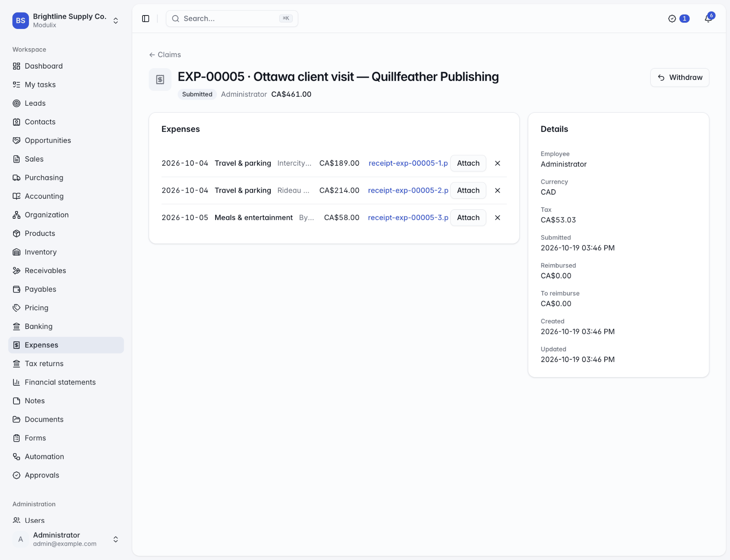Image resolution: width=730 pixels, height=560 pixels.
Task: Click the Automation sidebar icon
Action: 16,456
